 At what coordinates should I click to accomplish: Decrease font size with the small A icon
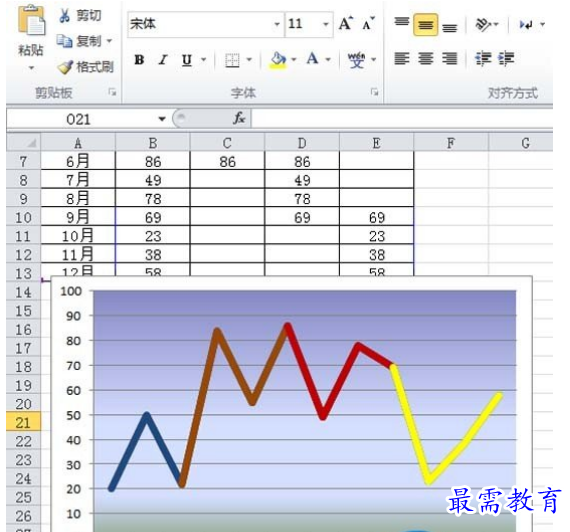[368, 24]
